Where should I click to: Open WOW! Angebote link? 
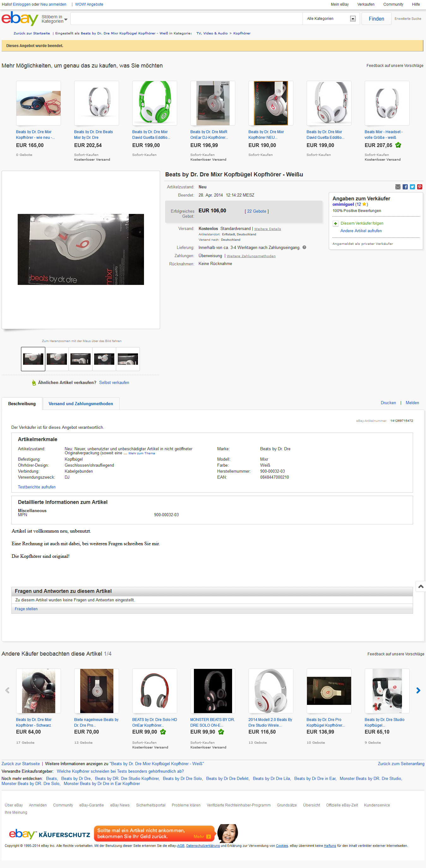pos(89,4)
